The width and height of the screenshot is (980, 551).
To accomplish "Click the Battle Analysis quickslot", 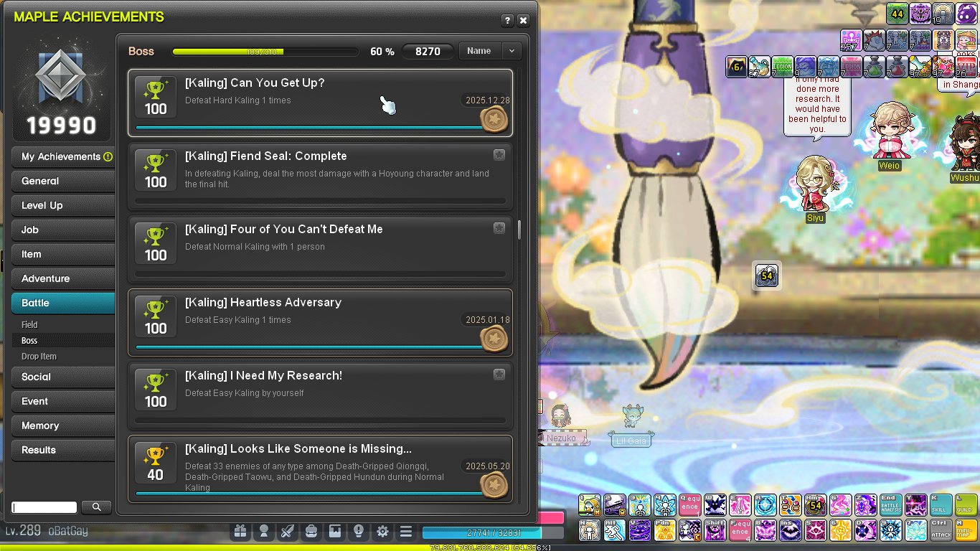I will pos(890,505).
